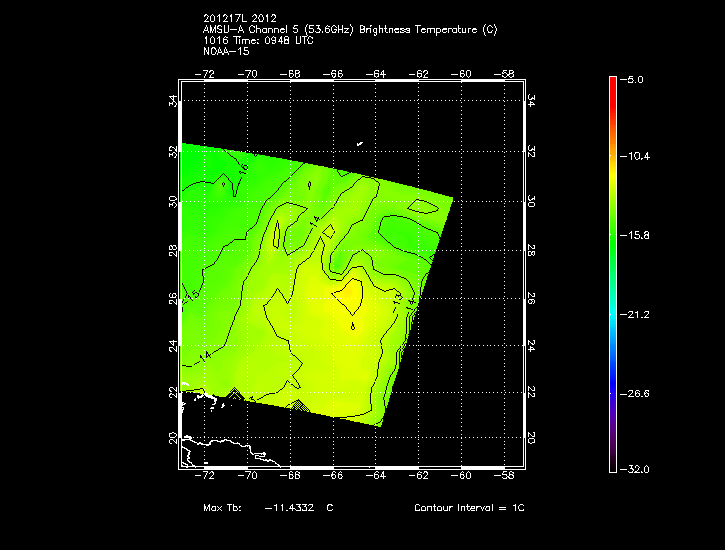Click the red top of the color bar
This screenshot has height=550, width=725.
613,83
